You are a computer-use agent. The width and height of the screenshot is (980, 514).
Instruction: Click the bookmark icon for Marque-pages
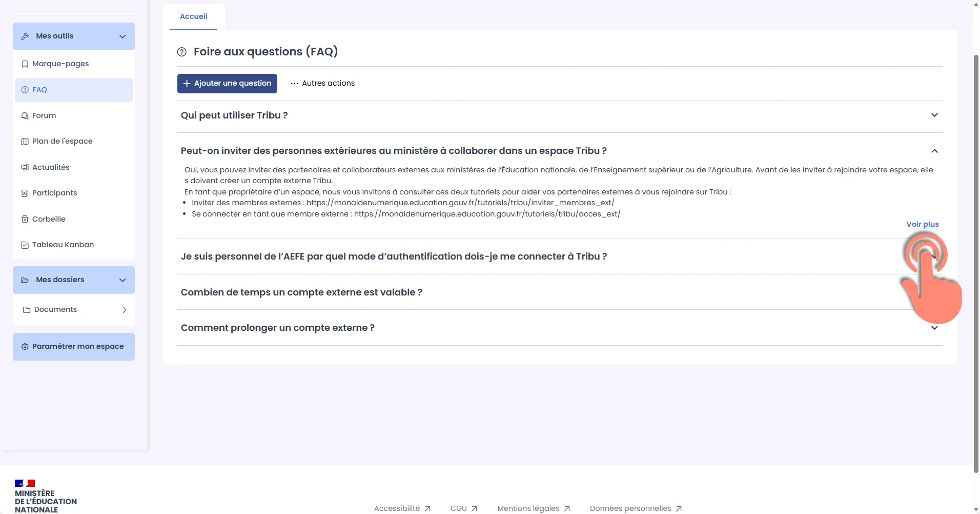25,64
